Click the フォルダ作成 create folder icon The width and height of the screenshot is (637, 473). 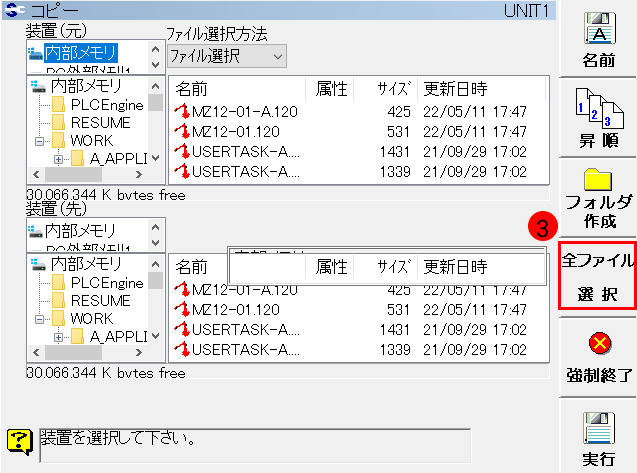(598, 179)
